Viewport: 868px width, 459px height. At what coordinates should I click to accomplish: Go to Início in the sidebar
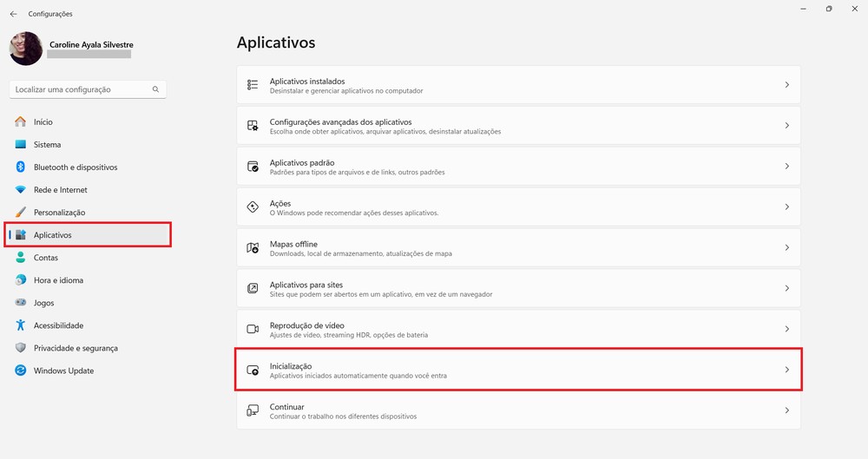43,121
